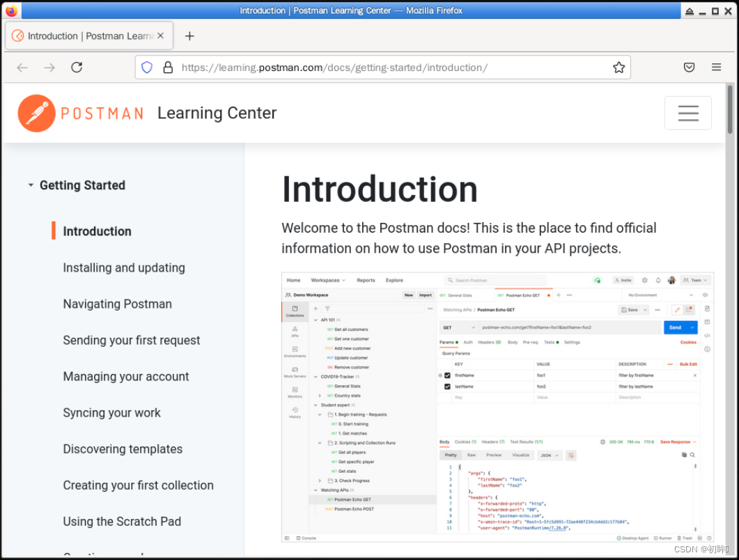
Task: Click the URL address bar
Action: pyautogui.click(x=382, y=68)
